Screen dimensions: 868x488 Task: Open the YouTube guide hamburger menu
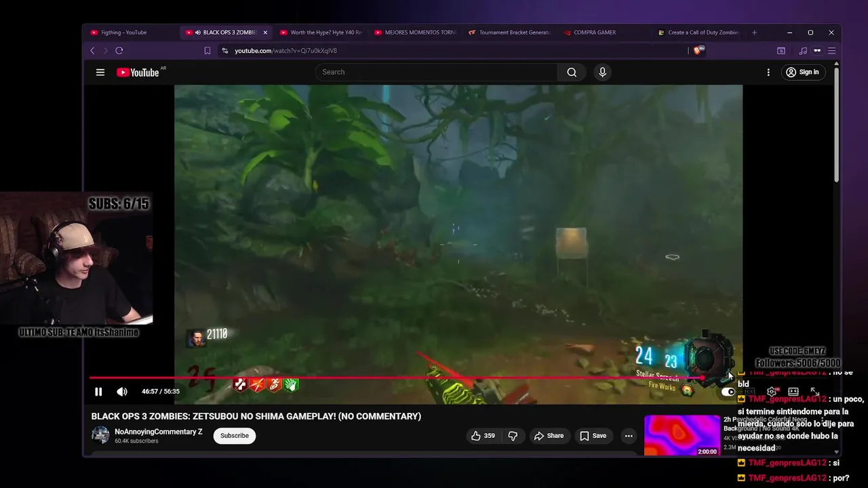(100, 73)
